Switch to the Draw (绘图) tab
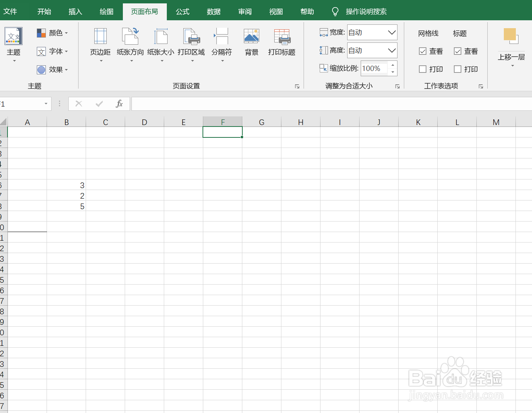532x413 pixels. point(106,12)
